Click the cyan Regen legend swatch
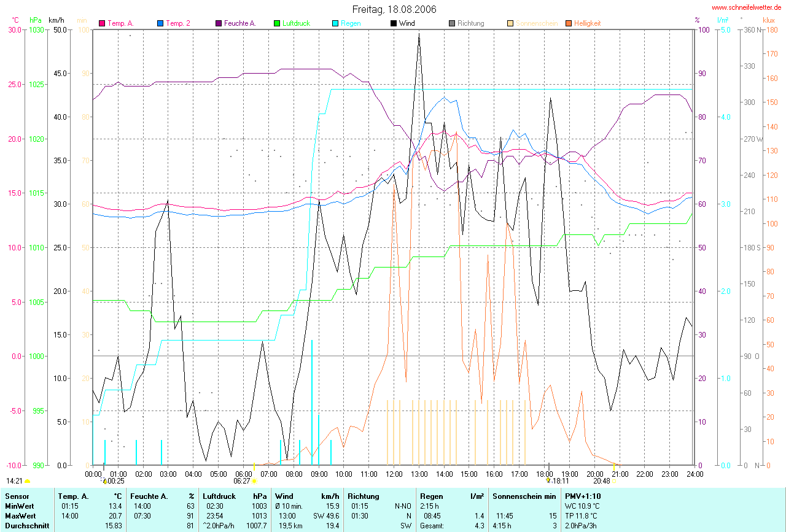The image size is (786, 532). [x=335, y=23]
